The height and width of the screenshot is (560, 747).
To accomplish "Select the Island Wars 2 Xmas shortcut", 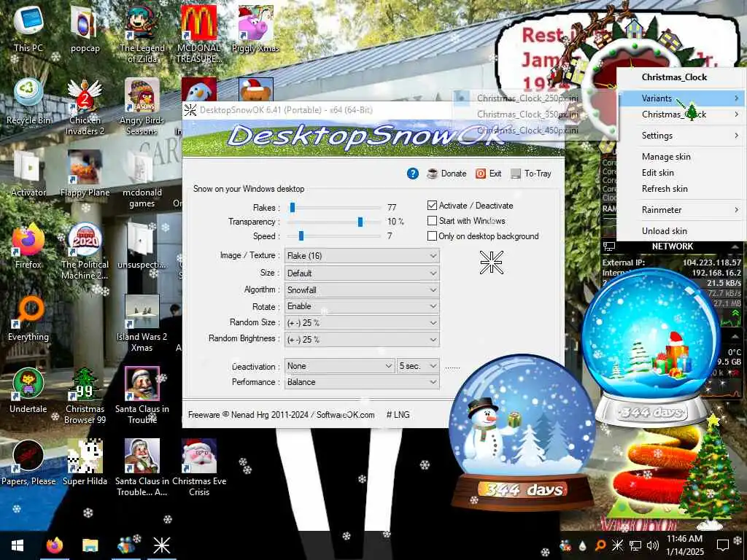I will pos(142,323).
